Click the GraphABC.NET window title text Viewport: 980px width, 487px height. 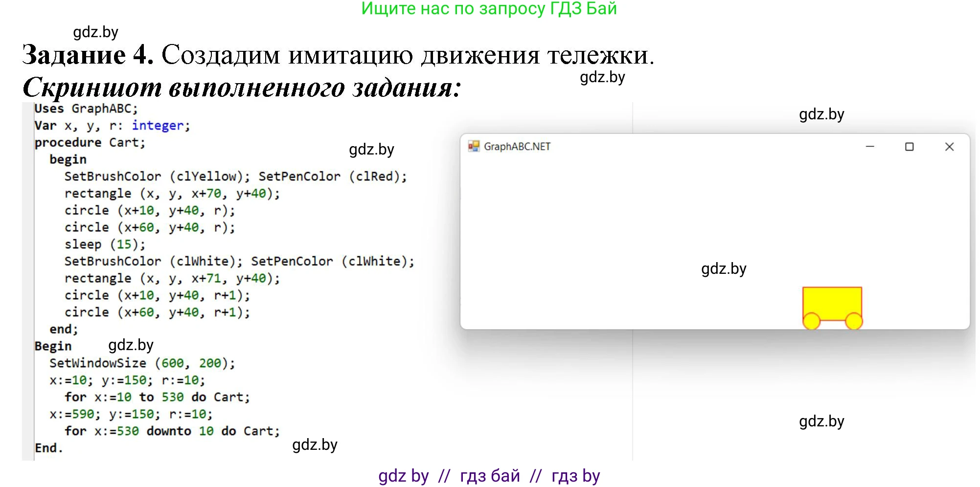(x=517, y=147)
